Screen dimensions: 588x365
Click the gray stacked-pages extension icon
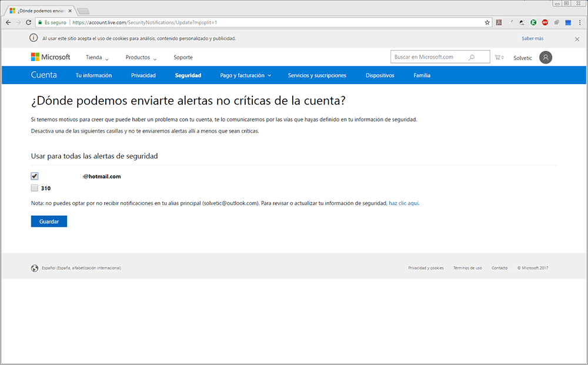coord(556,22)
